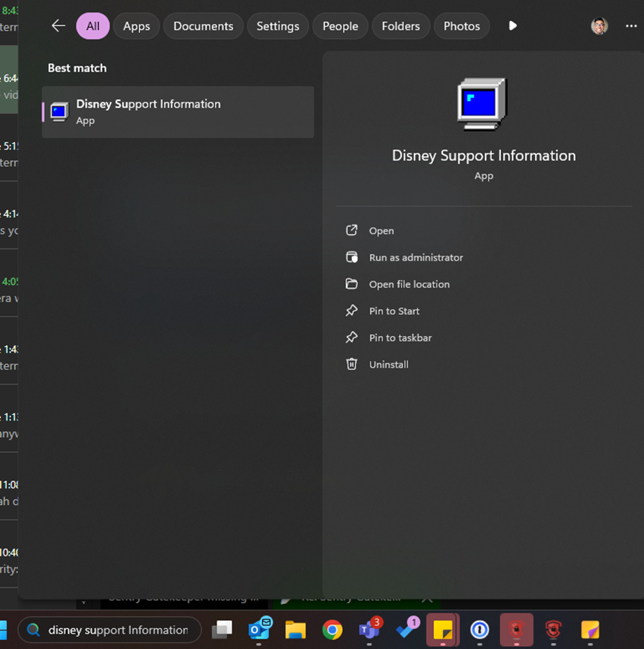Launch Google Chrome from the taskbar
644x649 pixels.
(332, 630)
